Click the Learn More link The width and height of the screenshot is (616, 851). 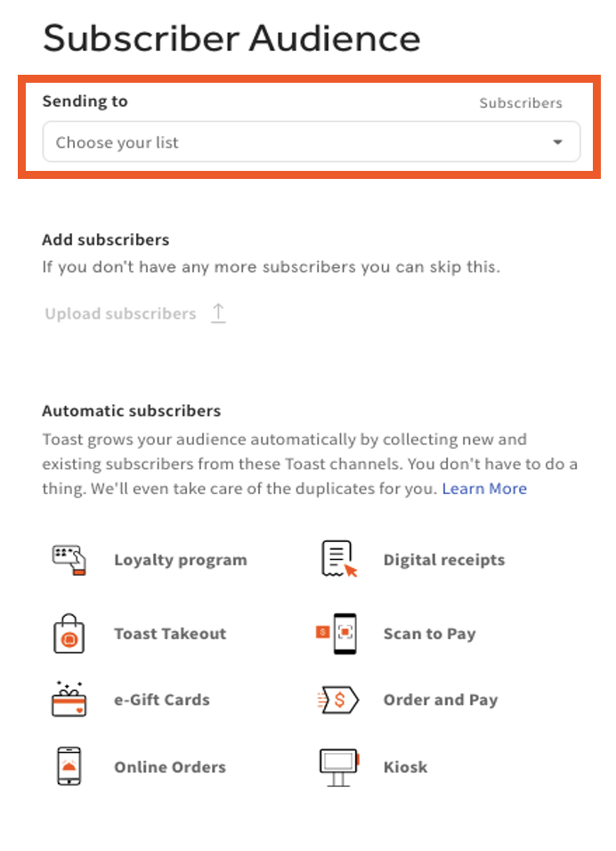pos(484,489)
